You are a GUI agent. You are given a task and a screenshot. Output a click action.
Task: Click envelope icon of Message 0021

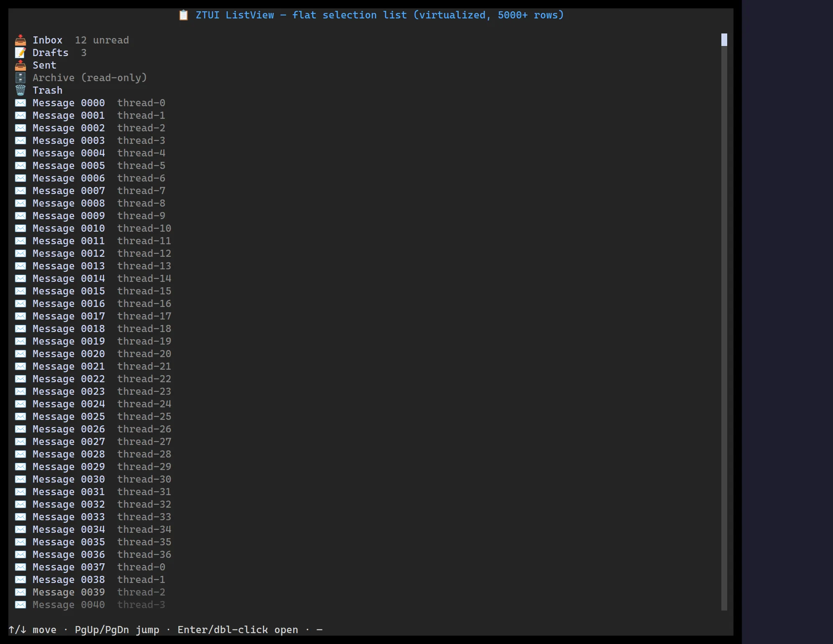point(20,366)
